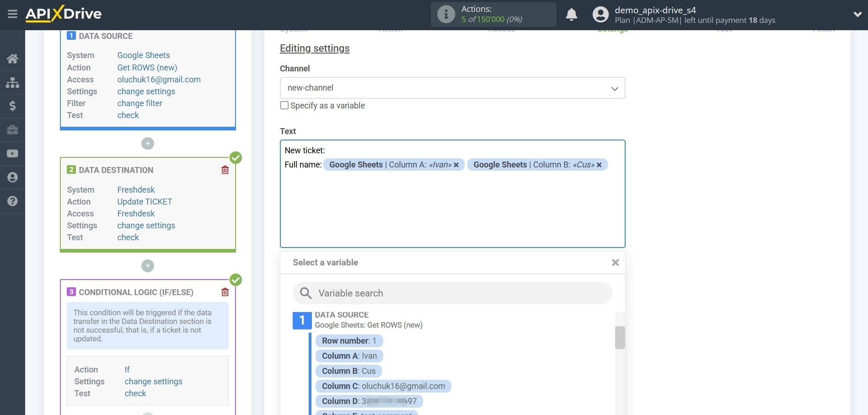Delete the Conditional Logic block
Image resolution: width=868 pixels, height=415 pixels.
[x=225, y=292]
